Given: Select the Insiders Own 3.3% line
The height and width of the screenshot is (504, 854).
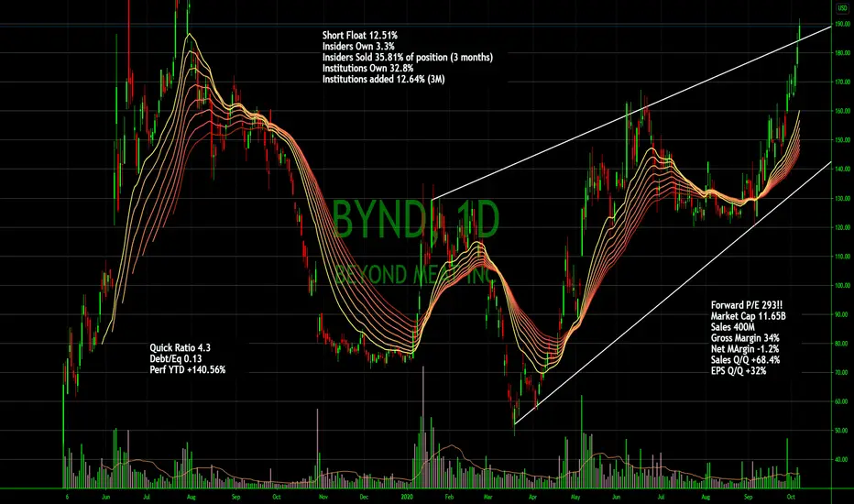Looking at the screenshot, I should click(x=358, y=47).
